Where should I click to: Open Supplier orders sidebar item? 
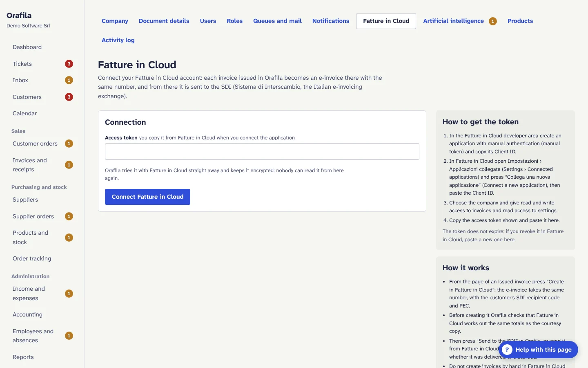pos(42,216)
